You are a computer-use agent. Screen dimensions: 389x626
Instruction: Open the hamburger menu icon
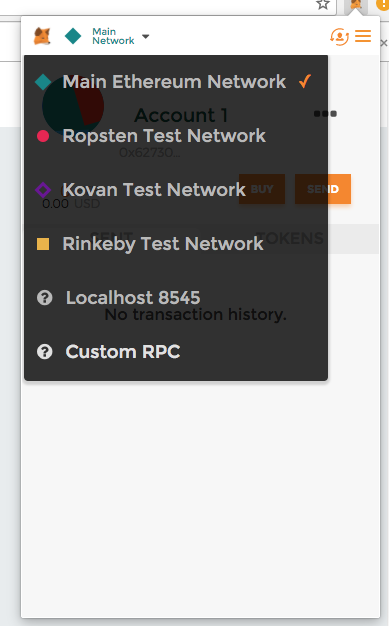[363, 36]
